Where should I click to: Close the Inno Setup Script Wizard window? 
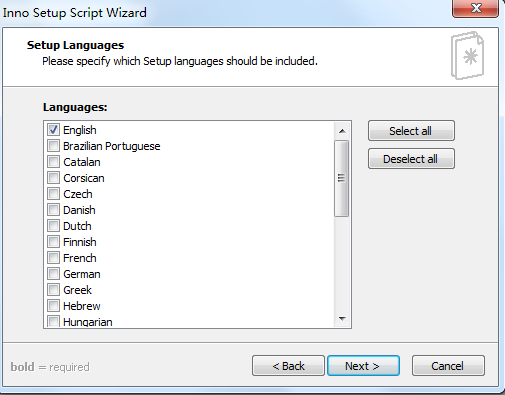475,8
